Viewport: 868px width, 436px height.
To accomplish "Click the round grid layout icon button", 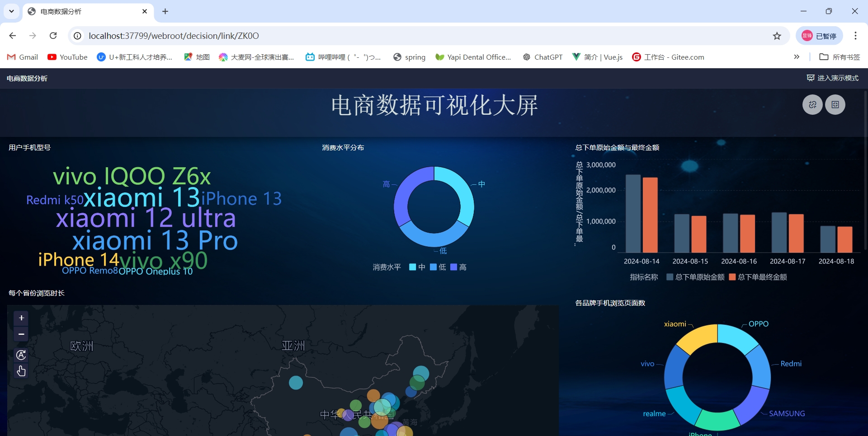I will 835,105.
